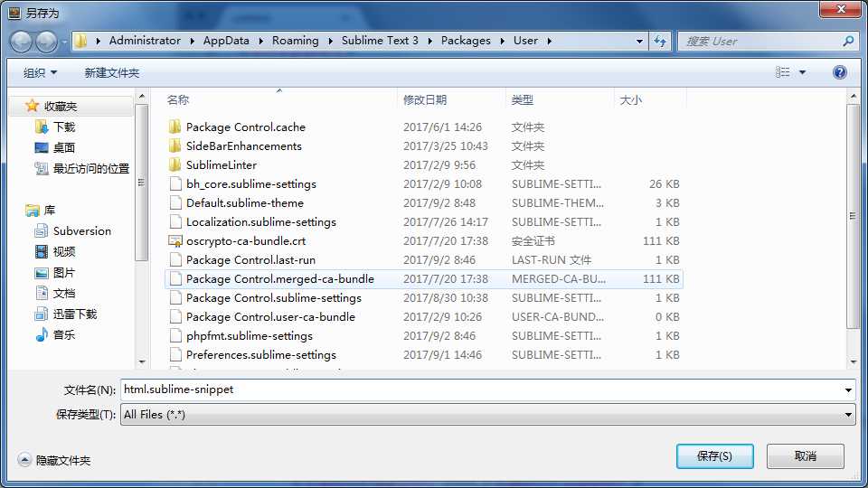Go back with the left navigation arrow
868x488 pixels.
[x=22, y=42]
